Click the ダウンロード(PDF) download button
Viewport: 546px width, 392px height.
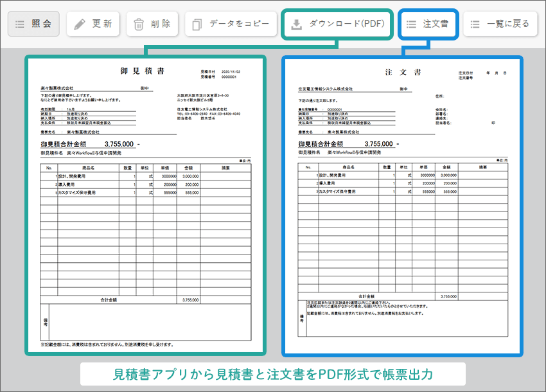(337, 24)
